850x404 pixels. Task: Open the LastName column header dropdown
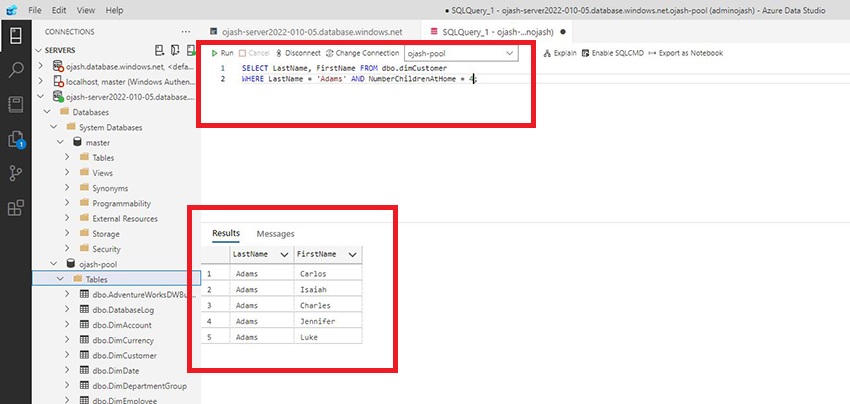284,254
